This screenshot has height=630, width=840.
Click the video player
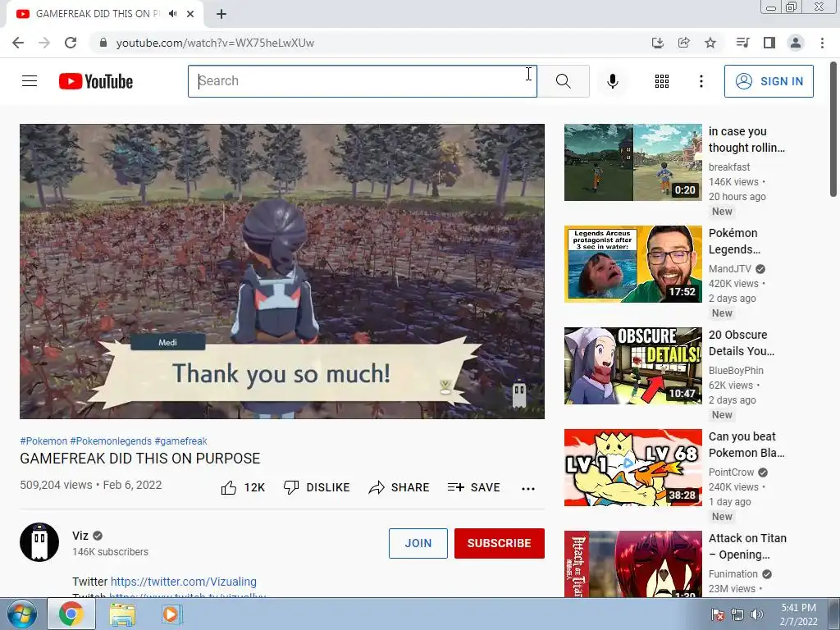pyautogui.click(x=282, y=271)
